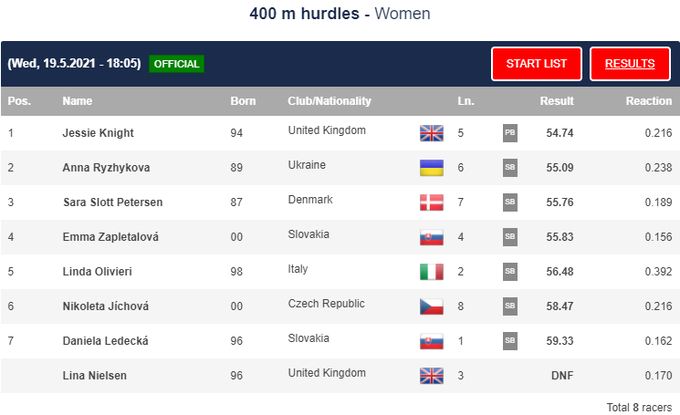680x415 pixels.
Task: Click the Denmark flag icon
Action: 431,202
